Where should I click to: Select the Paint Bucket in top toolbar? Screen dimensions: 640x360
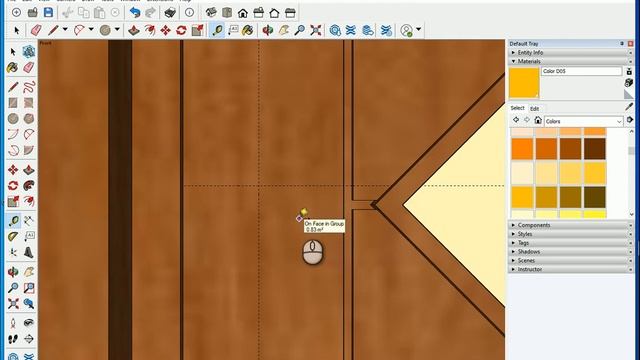click(x=248, y=30)
